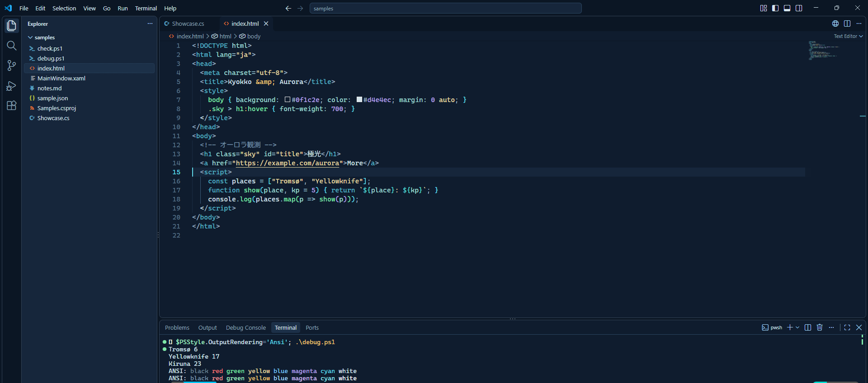The width and height of the screenshot is (868, 383).
Task: Create a new terminal with plus button
Action: (x=790, y=327)
